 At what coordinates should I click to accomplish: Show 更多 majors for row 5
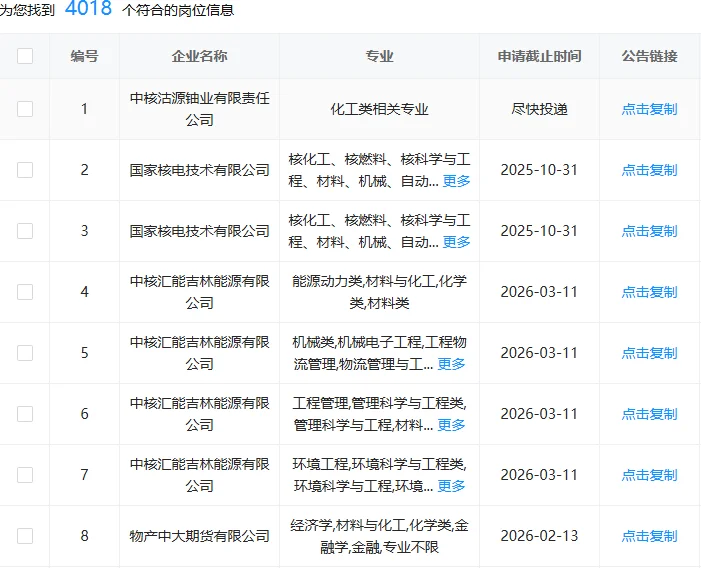click(x=451, y=364)
